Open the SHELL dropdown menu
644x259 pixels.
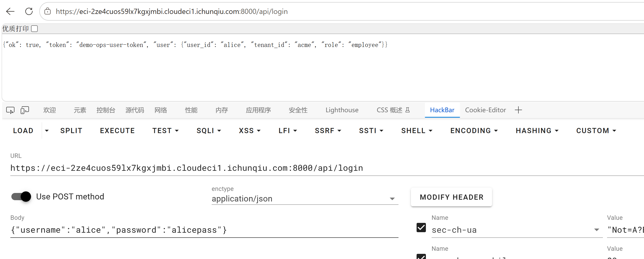417,131
